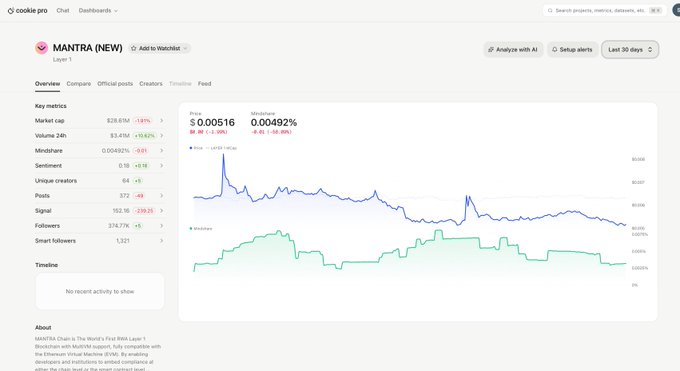Expand the Followers metric chevron
This screenshot has width=680, height=371.
click(x=161, y=226)
